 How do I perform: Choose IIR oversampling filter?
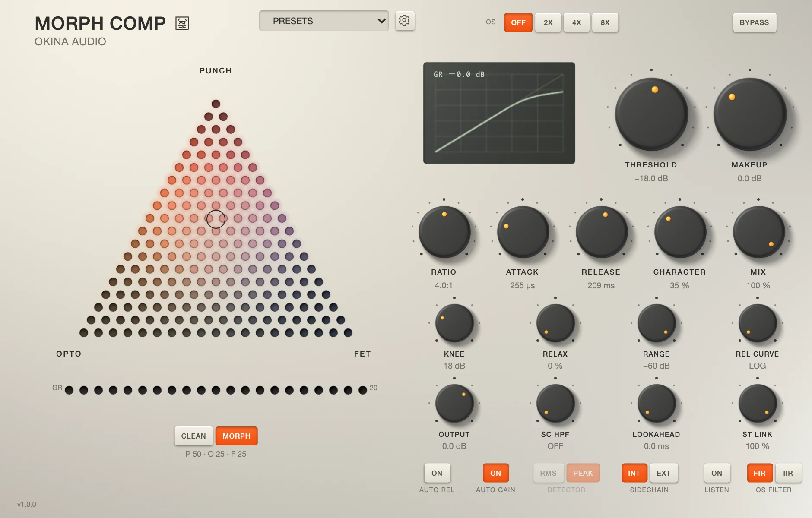[788, 473]
